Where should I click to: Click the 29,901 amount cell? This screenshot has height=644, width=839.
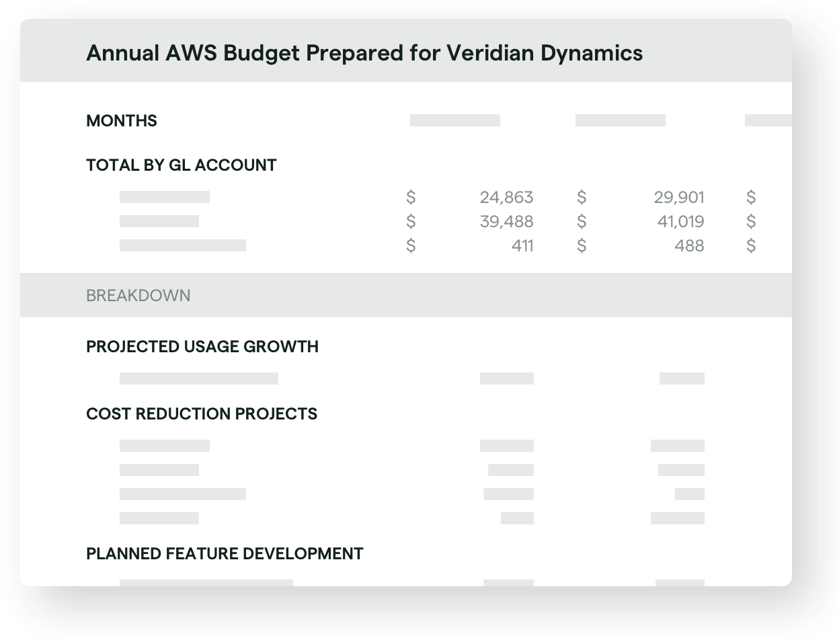(679, 197)
